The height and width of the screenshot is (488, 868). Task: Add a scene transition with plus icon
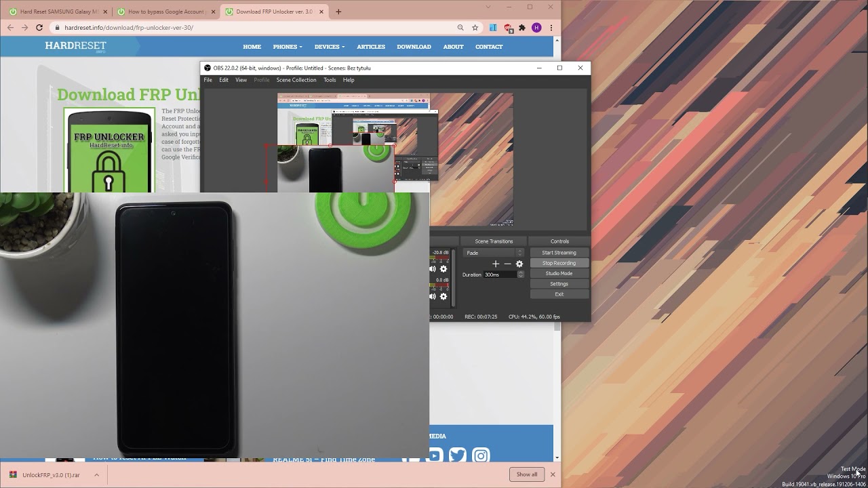tap(496, 264)
